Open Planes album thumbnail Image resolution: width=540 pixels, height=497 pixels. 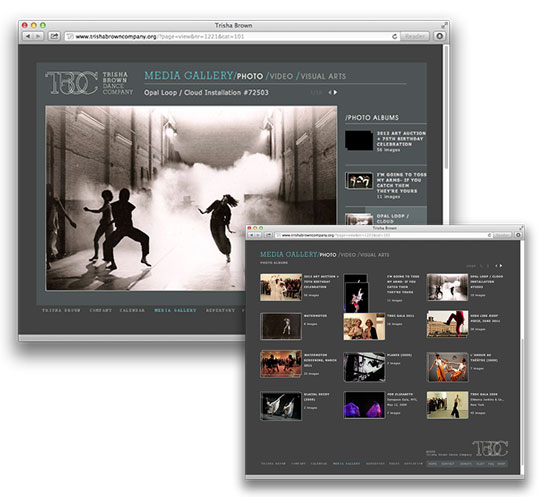tap(364, 367)
